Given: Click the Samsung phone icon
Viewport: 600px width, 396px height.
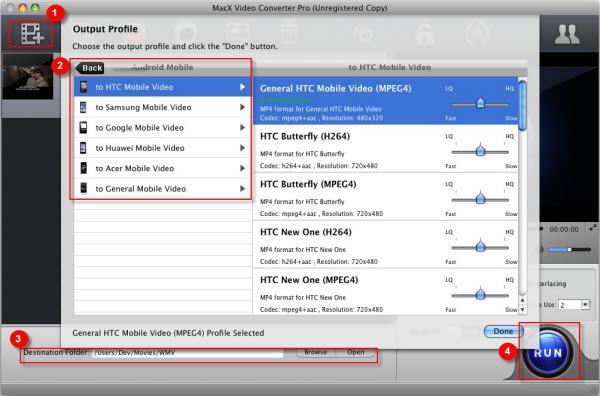Looking at the screenshot, I should (83, 107).
